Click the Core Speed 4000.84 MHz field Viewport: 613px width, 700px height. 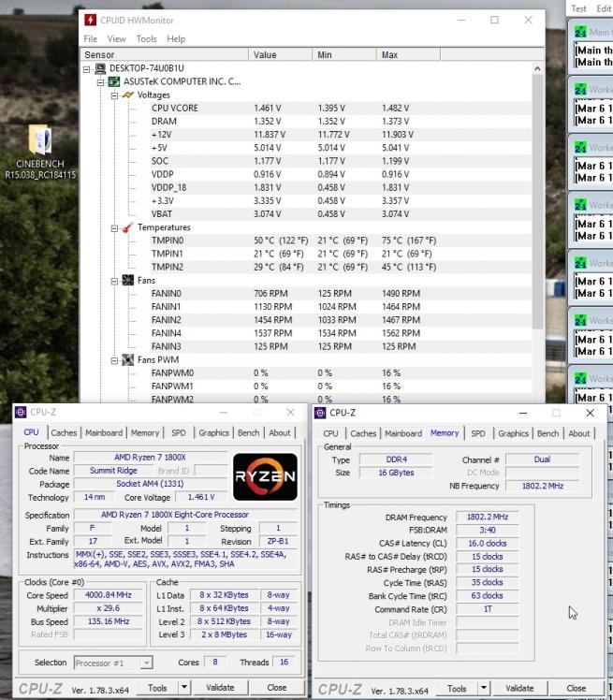(x=108, y=595)
